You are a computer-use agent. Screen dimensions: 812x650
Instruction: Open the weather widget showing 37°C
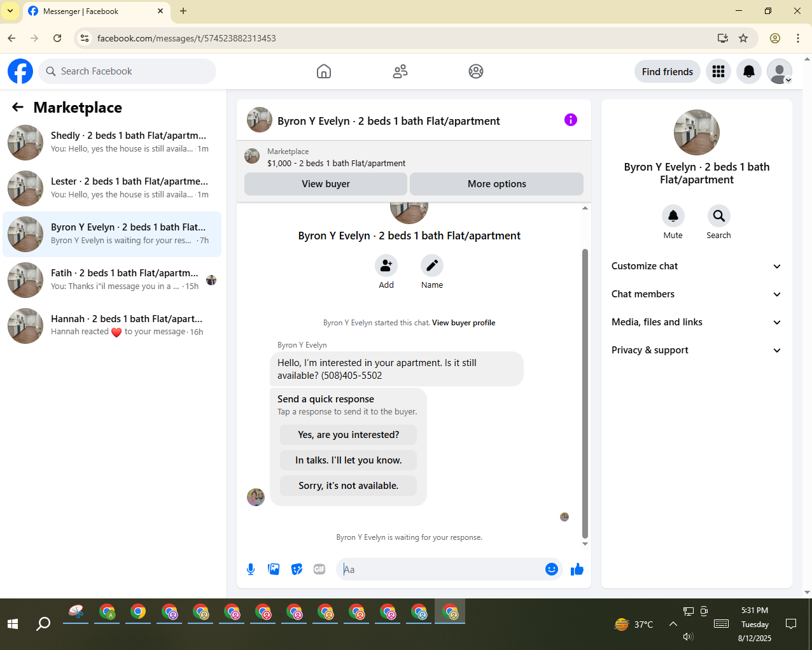point(634,624)
